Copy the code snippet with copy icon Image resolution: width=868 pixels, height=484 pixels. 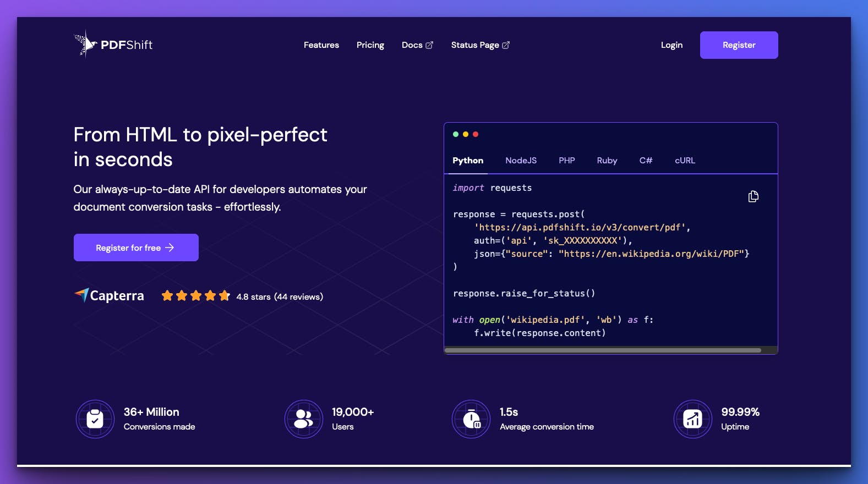(754, 196)
